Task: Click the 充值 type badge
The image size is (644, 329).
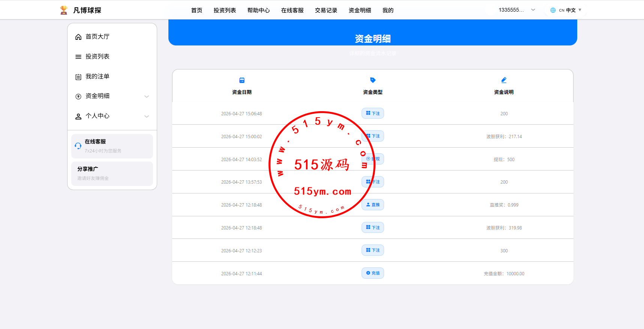Action: (373, 273)
